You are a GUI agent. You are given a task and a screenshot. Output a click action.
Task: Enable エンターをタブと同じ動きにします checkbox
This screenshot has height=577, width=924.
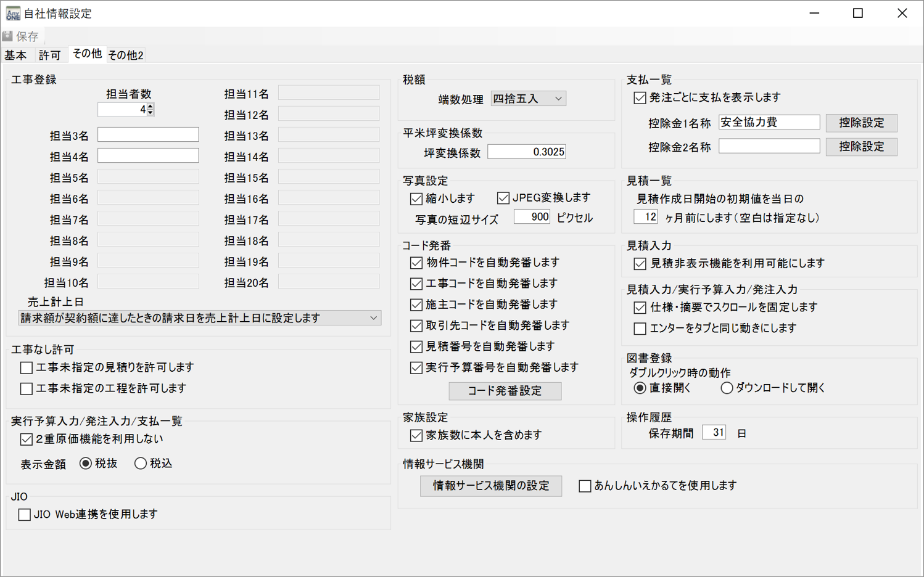point(640,329)
